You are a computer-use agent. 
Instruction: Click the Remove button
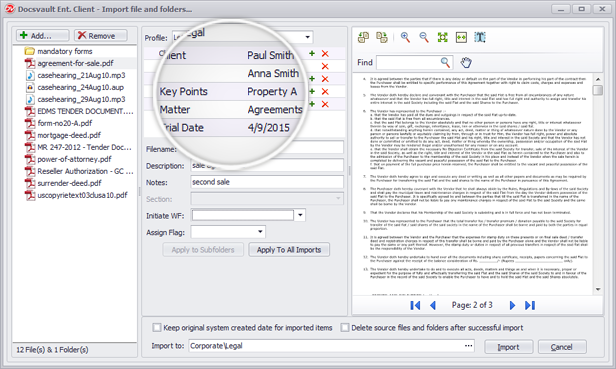pos(101,36)
